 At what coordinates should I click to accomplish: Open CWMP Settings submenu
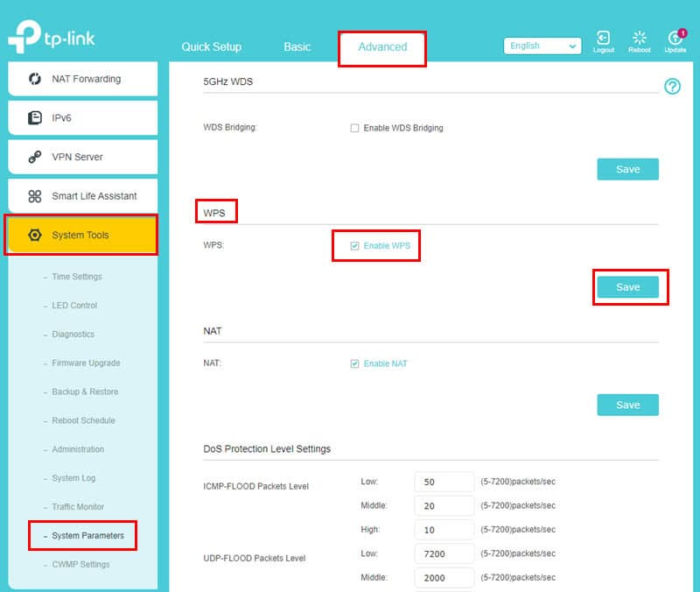[80, 565]
